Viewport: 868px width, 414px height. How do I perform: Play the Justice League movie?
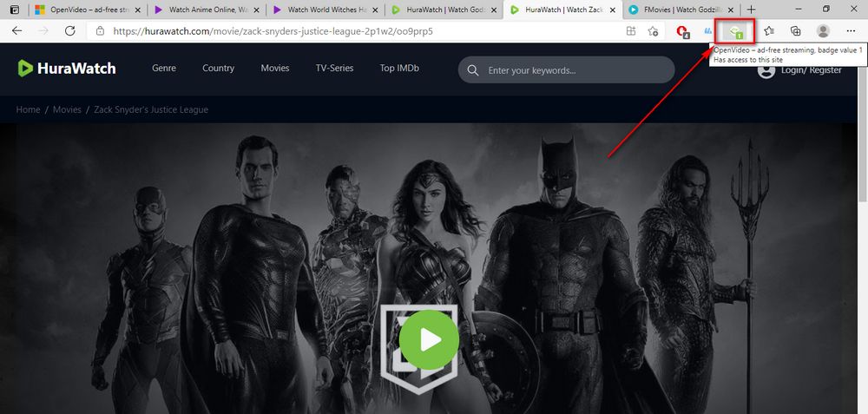click(x=429, y=340)
